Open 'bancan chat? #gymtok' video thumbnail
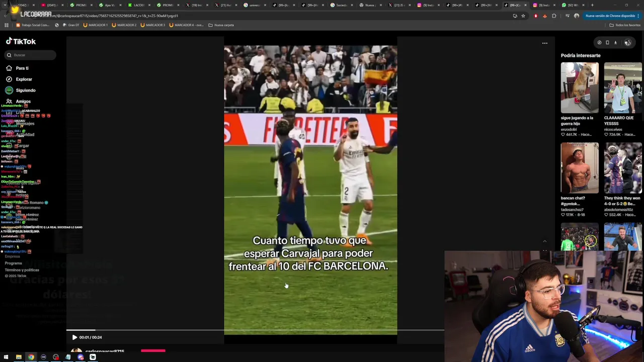 (580, 168)
